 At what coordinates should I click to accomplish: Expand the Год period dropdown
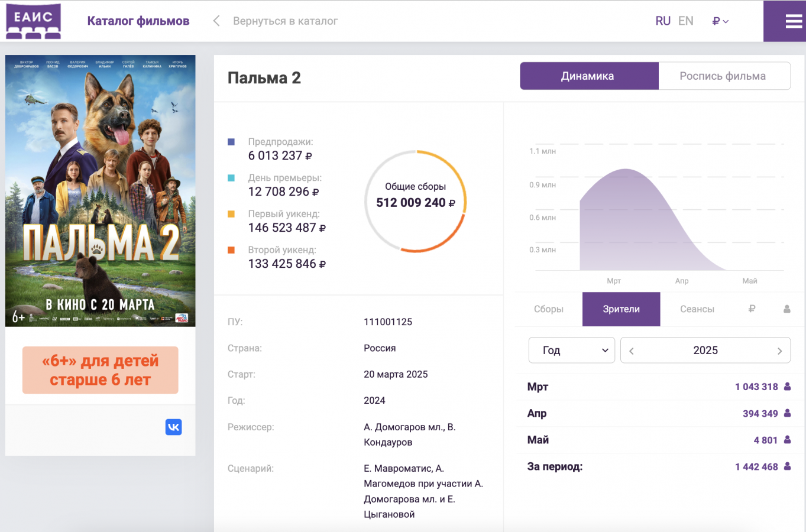click(x=571, y=351)
